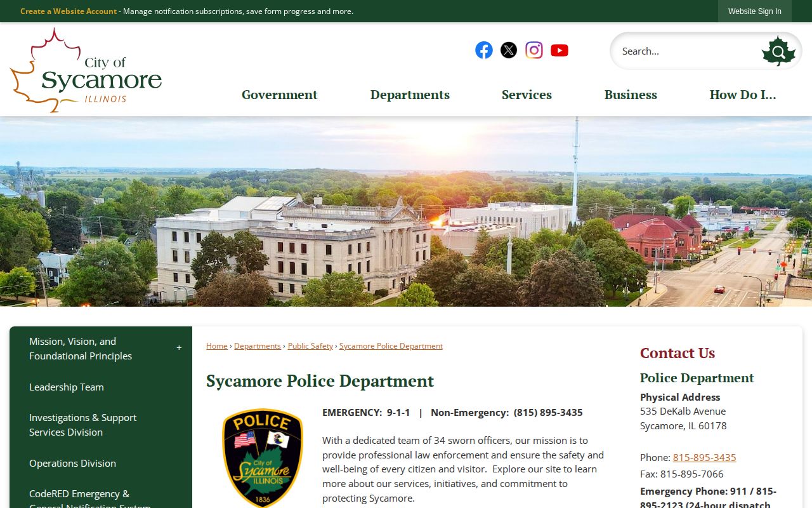This screenshot has height=508, width=812.
Task: Open the Instagram icon
Action: tap(534, 50)
